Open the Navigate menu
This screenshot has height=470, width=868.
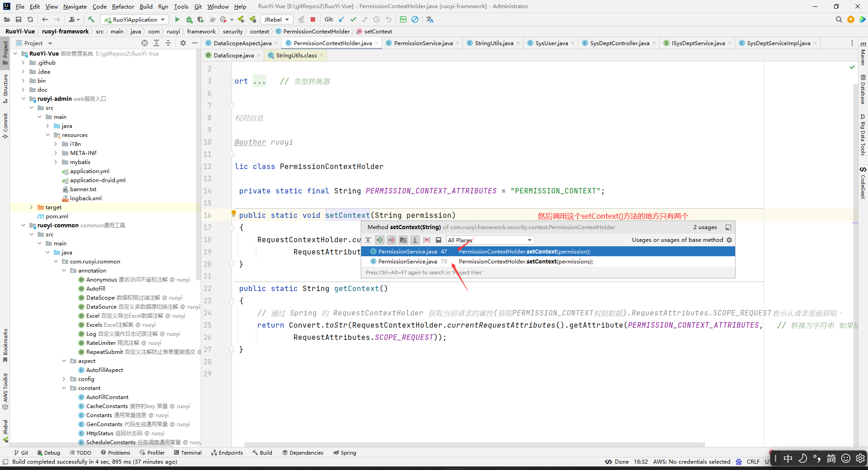(75, 6)
